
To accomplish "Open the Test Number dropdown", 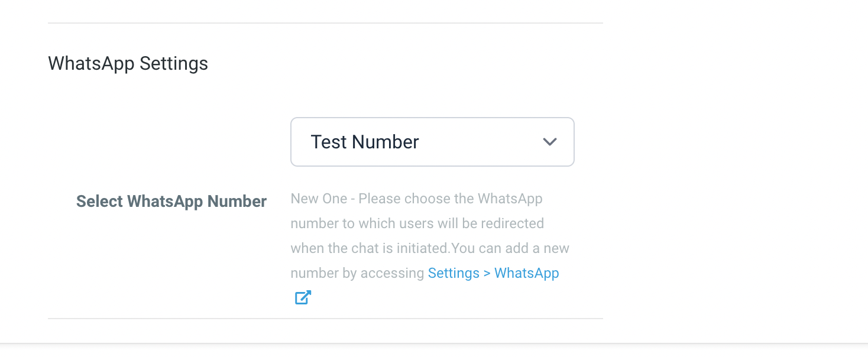I will pyautogui.click(x=432, y=142).
